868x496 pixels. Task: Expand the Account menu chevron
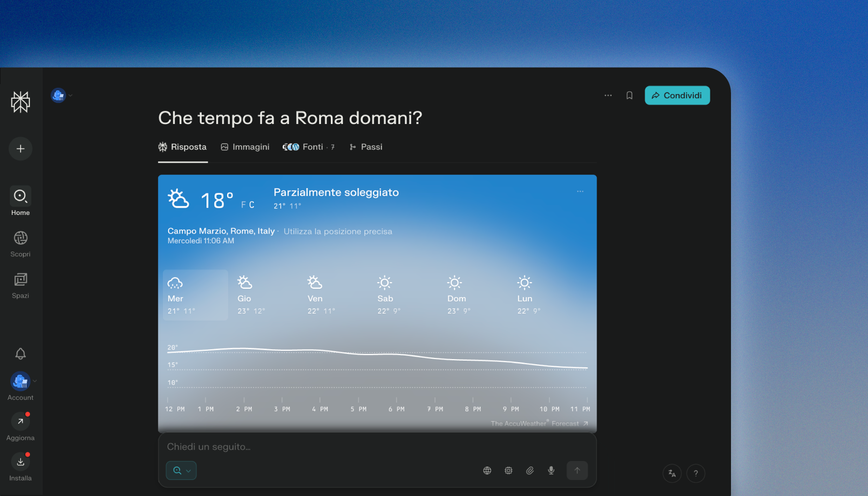35,381
